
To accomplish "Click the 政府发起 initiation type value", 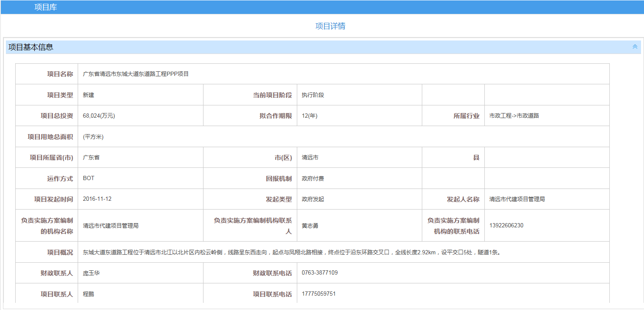I will [312, 199].
